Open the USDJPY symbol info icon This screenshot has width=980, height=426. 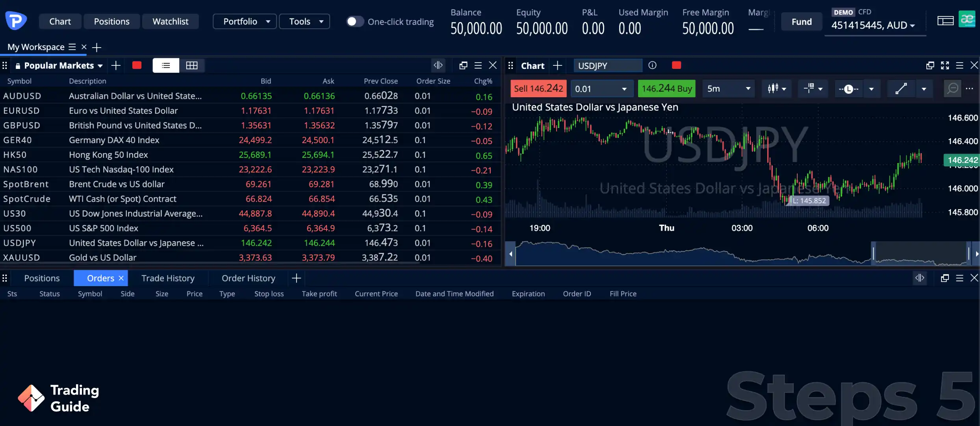coord(652,65)
